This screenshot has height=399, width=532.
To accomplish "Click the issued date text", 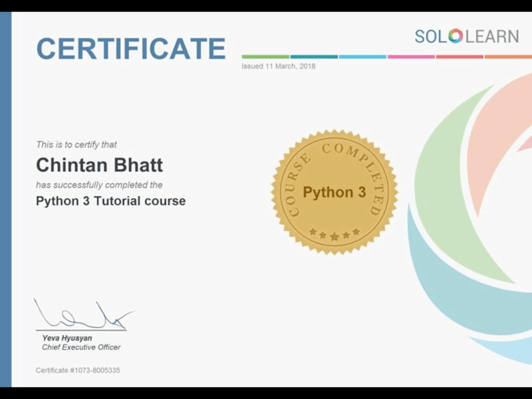I will click(278, 66).
